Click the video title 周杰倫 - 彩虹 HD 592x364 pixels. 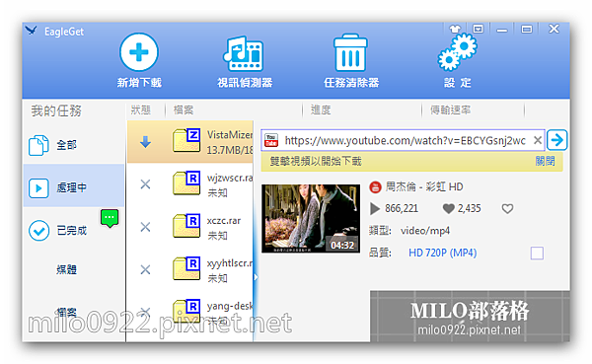click(x=424, y=186)
